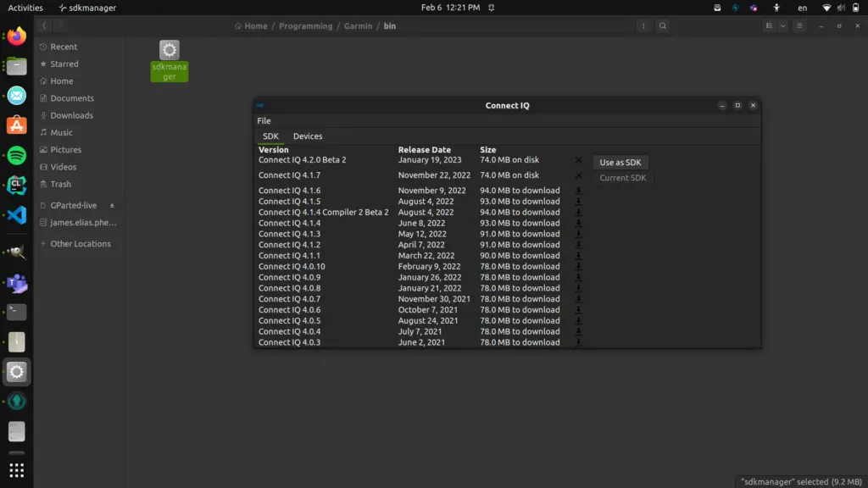Toggle list/grid view in Files
Image resolution: width=868 pixels, height=488 pixels.
coord(769,26)
